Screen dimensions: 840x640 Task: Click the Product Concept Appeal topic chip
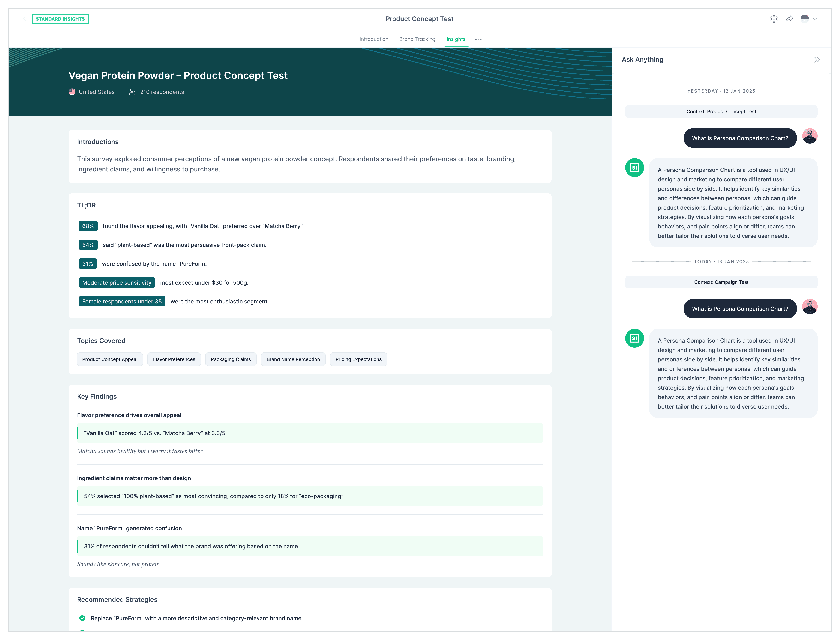110,359
